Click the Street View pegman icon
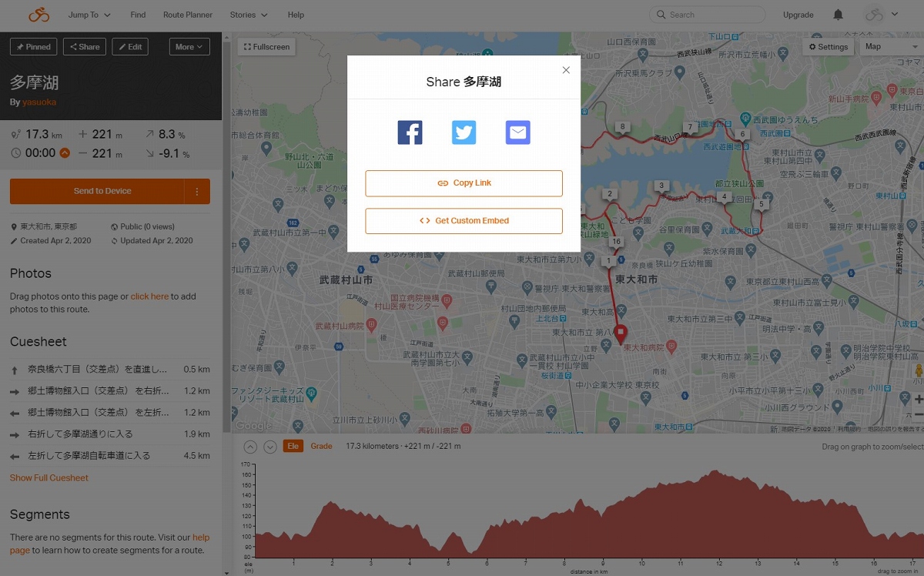This screenshot has height=576, width=924. tap(918, 370)
